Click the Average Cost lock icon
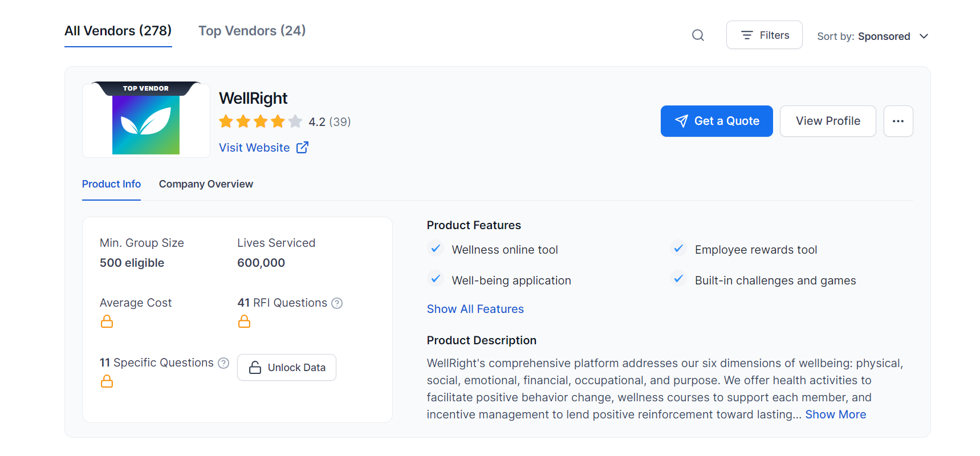Screen dimensions: 980x456 (107, 322)
